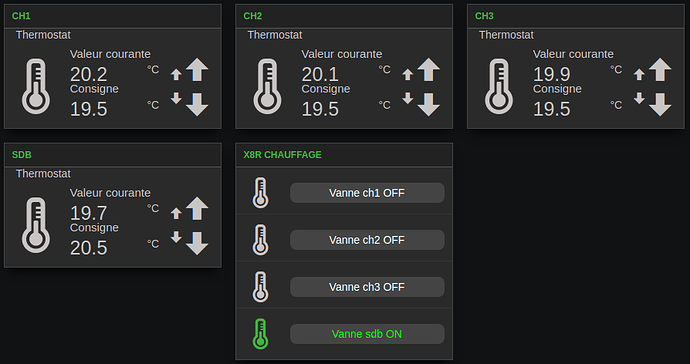Toggle the Vanne ch1 OFF button

[367, 193]
